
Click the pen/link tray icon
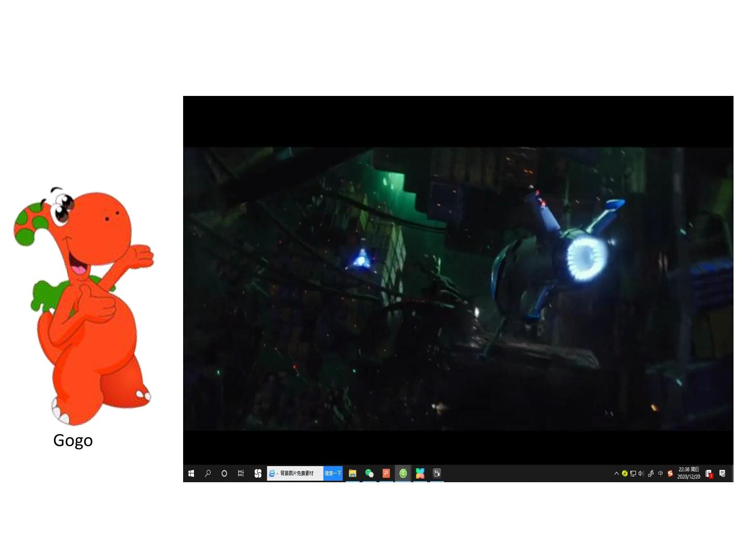(x=651, y=473)
